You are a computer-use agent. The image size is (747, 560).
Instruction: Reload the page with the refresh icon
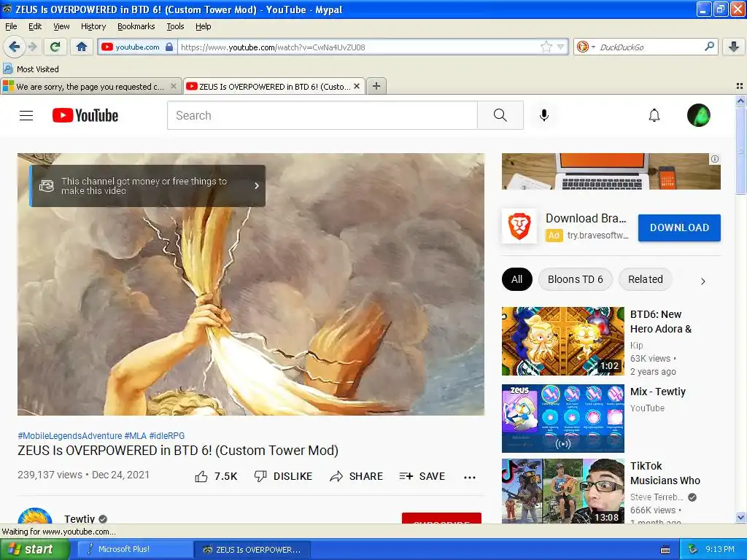coord(55,47)
